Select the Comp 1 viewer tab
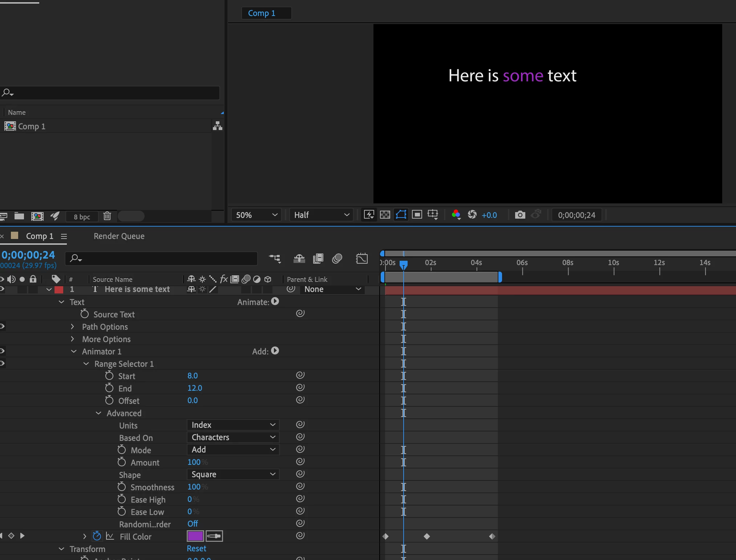The width and height of the screenshot is (736, 560). pyautogui.click(x=261, y=13)
